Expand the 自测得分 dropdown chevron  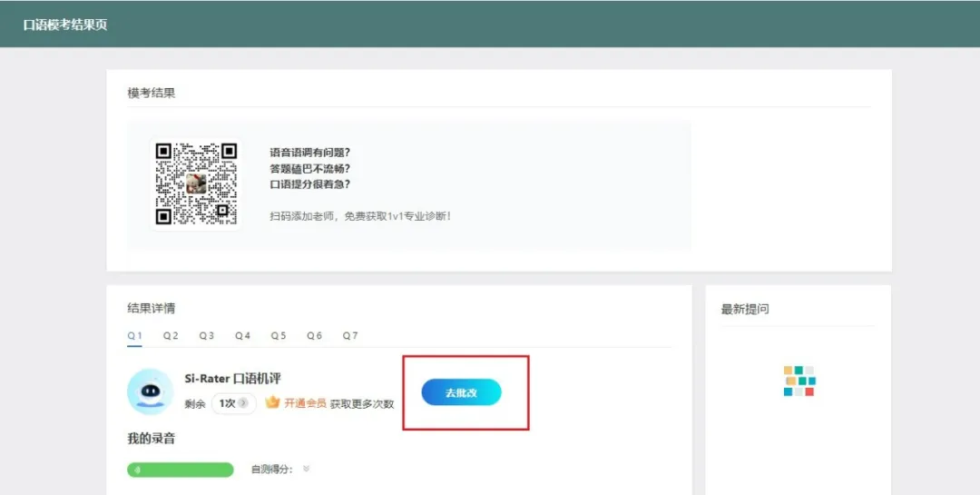tap(307, 469)
